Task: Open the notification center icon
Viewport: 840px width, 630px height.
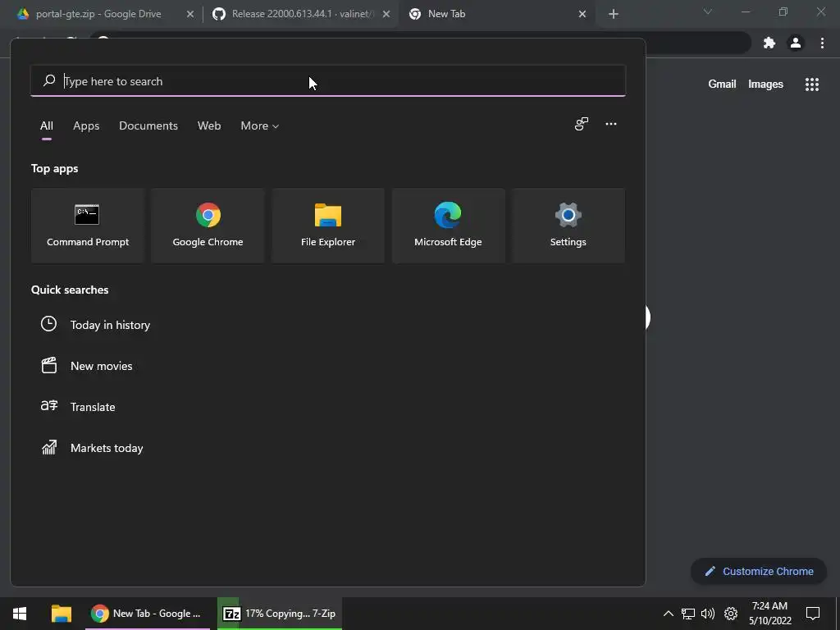Action: coord(813,614)
